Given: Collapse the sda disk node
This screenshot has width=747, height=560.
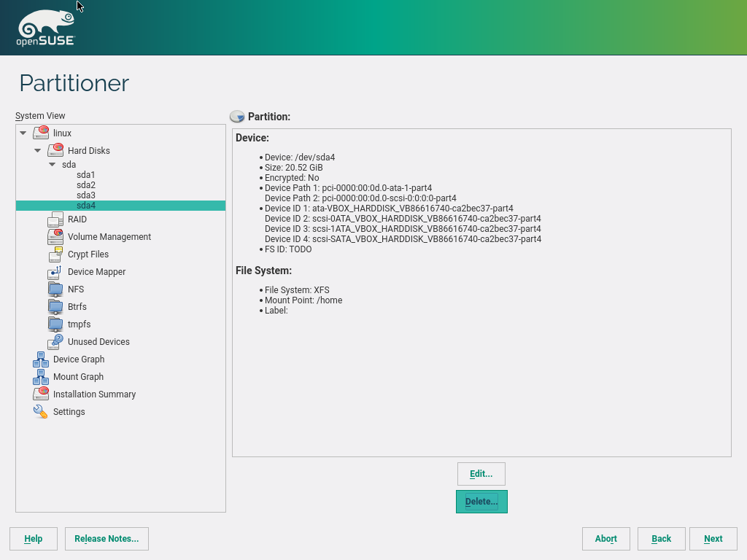Looking at the screenshot, I should coord(52,165).
